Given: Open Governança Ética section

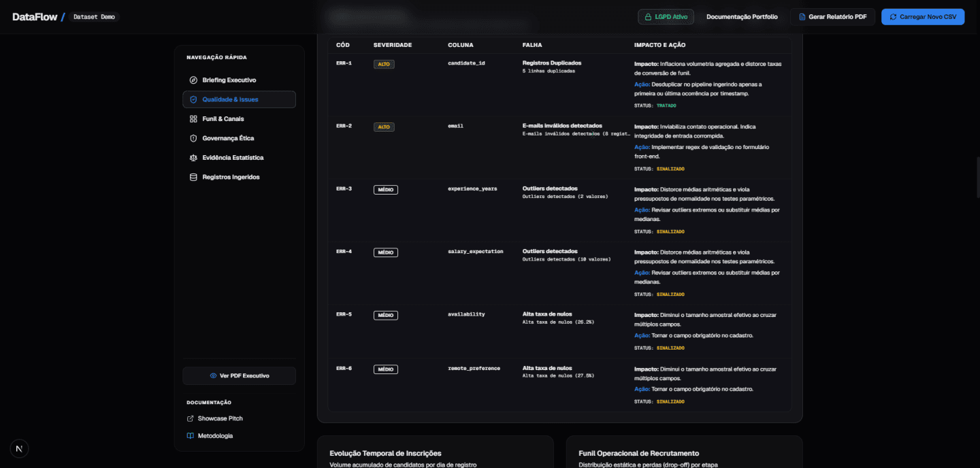Looking at the screenshot, I should coord(239,138).
